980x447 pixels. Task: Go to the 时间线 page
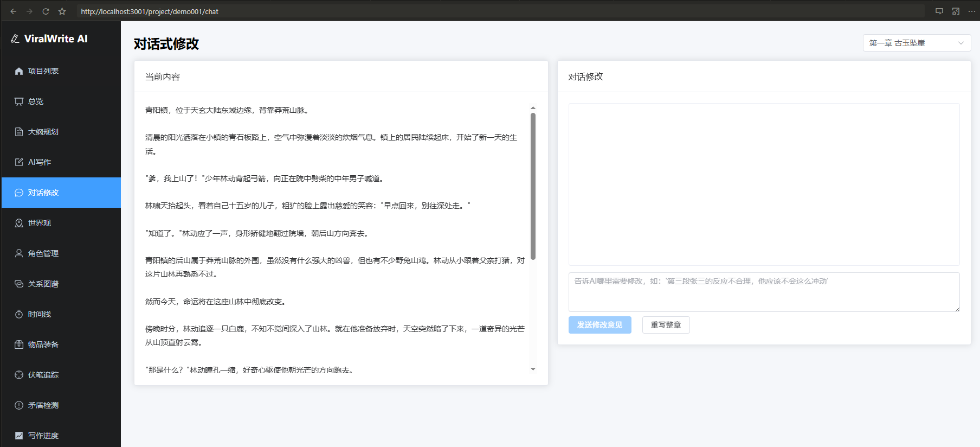point(61,314)
